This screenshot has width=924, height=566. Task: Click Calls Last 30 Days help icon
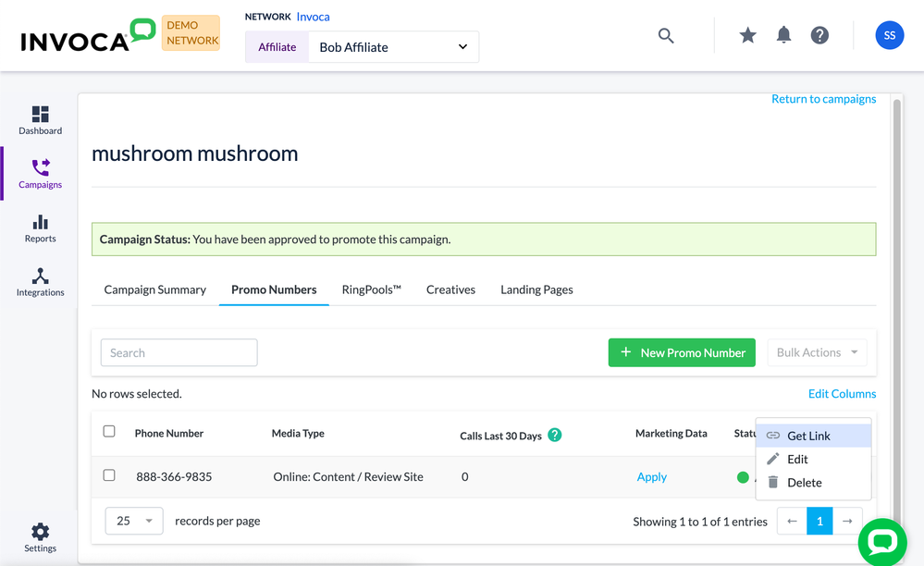click(555, 435)
